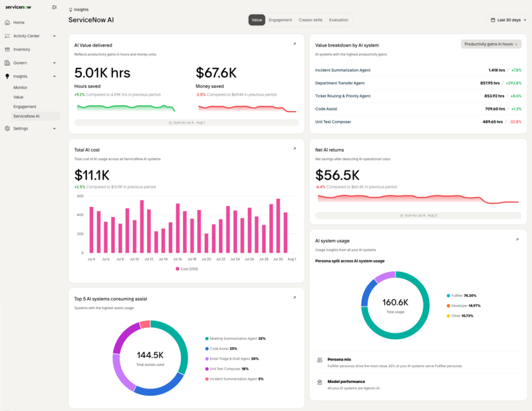
Task: Click the Cost (USD) legend swatch
Action: coord(178,269)
